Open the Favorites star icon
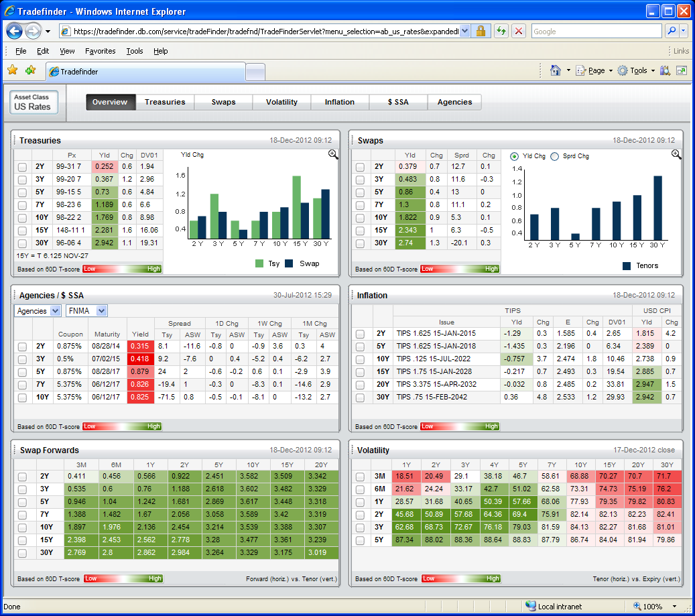This screenshot has width=695, height=616. pyautogui.click(x=13, y=70)
